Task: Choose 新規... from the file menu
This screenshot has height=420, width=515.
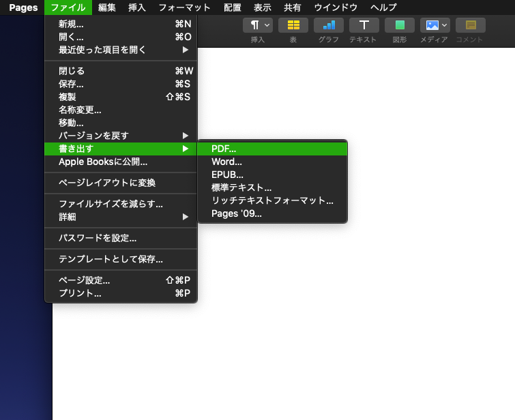Action: pyautogui.click(x=121, y=24)
